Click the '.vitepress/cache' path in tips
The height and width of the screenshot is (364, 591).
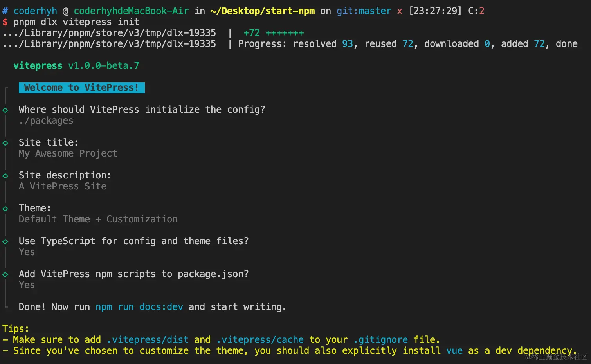(260, 340)
